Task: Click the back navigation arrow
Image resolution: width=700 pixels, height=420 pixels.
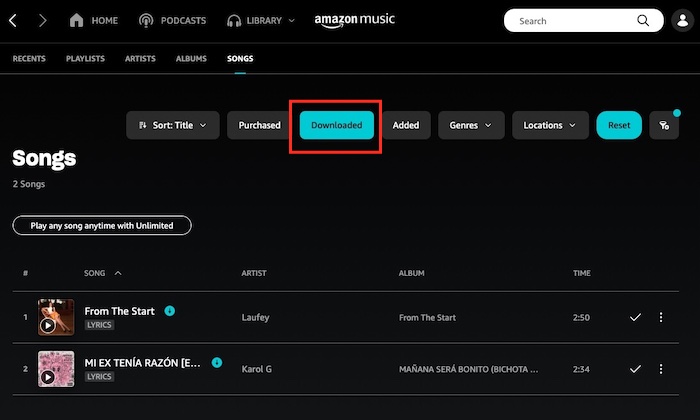Action: [12, 20]
